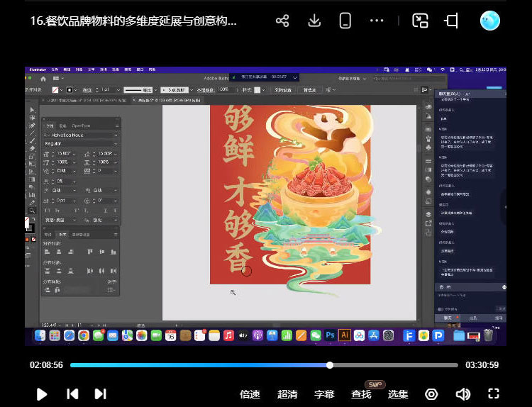Open the round settings icon in player
The image size is (532, 407).
tap(431, 394)
